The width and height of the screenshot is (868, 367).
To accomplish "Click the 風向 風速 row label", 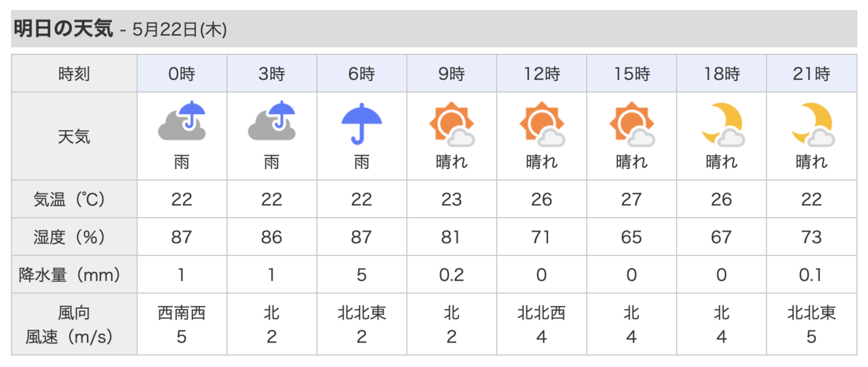I will [74, 324].
